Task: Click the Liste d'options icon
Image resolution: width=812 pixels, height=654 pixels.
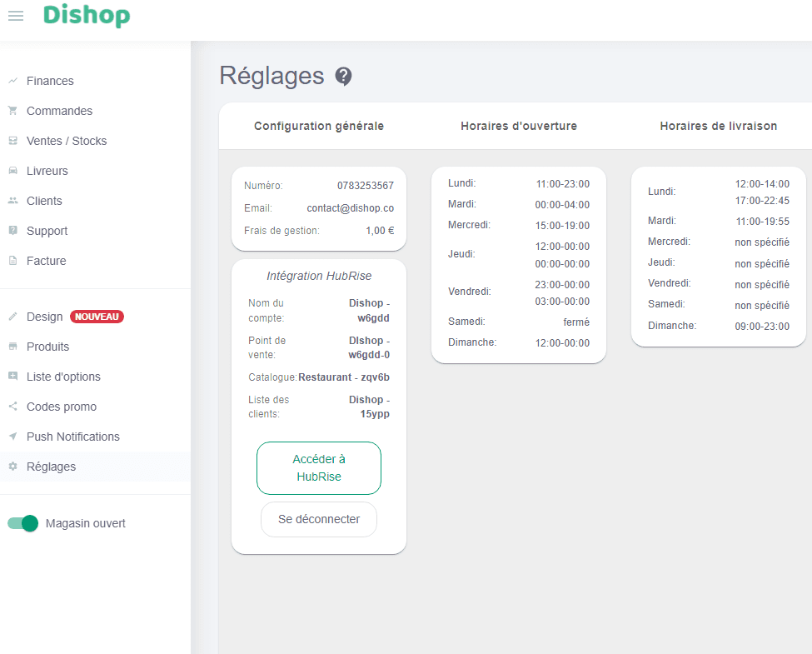Action: pos(13,377)
